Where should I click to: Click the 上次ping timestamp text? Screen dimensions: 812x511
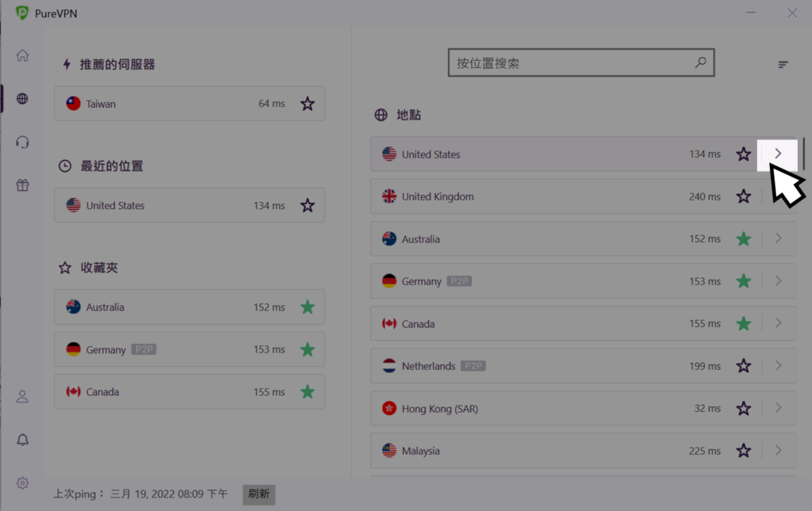tap(141, 494)
